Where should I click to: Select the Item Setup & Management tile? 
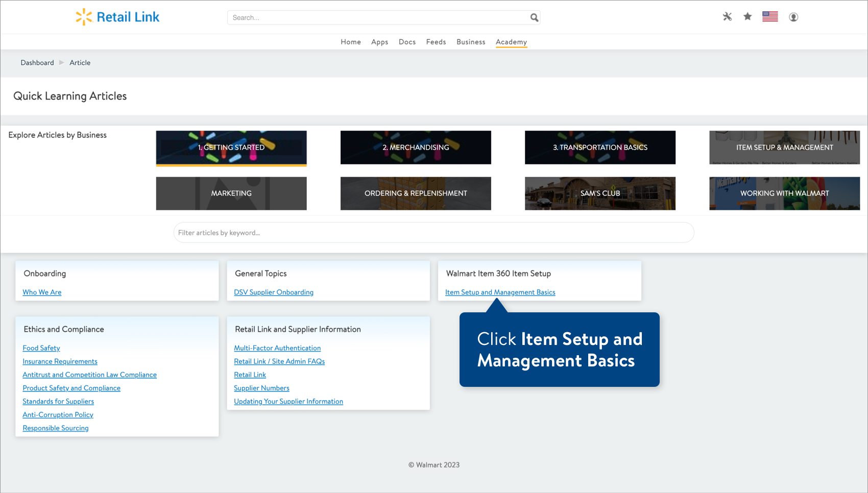pos(784,147)
